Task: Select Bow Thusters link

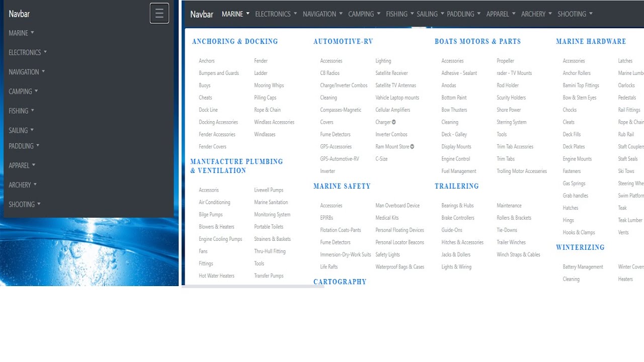Action: (454, 110)
